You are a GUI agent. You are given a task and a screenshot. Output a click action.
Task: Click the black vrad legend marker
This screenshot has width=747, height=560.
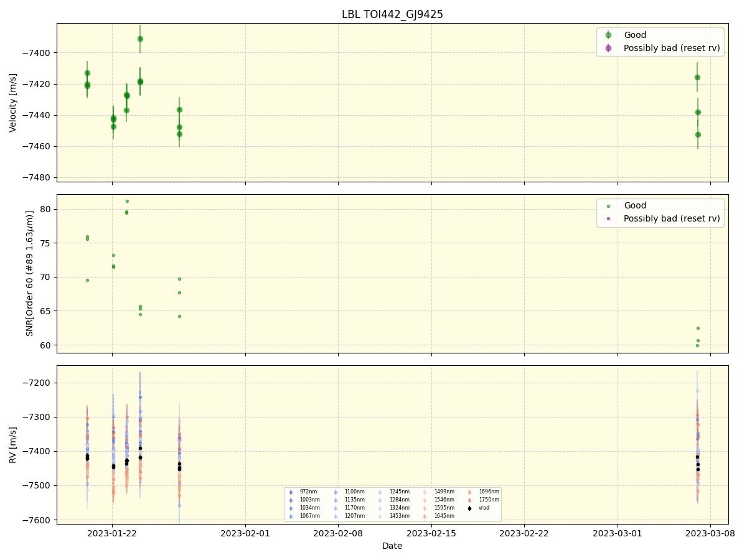coord(469,508)
